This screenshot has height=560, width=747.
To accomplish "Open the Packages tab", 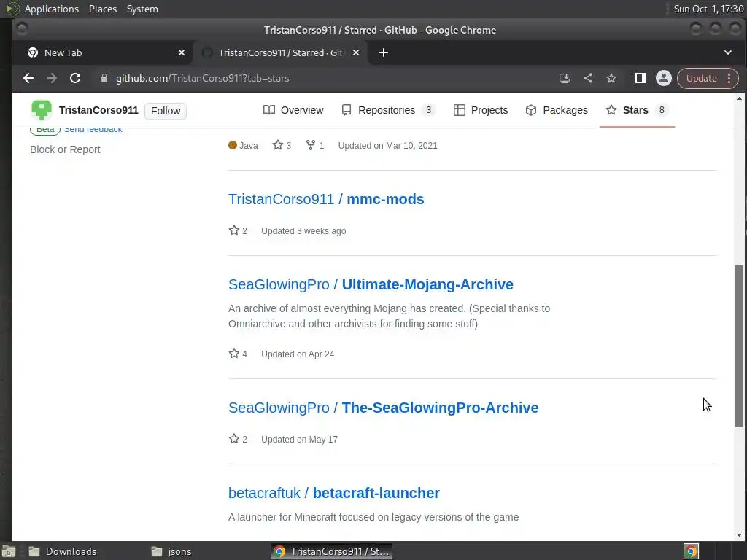I will [x=557, y=111].
